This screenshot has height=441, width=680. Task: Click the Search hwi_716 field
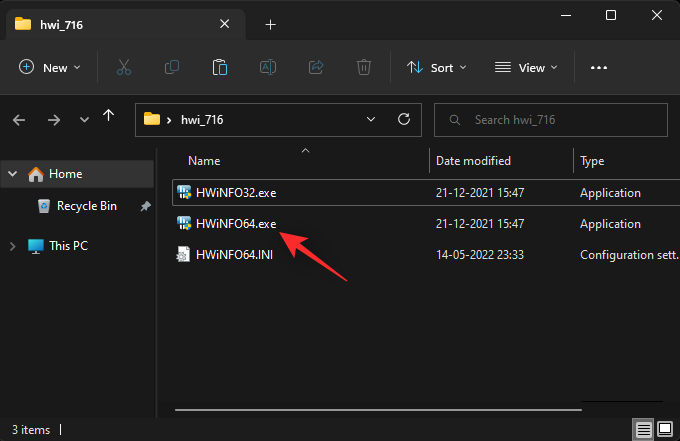560,120
